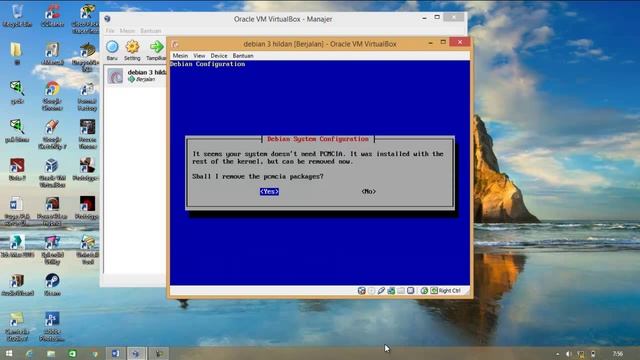Open green app icon on taskbar
Screen dimensions: 640x360
(x=72, y=353)
